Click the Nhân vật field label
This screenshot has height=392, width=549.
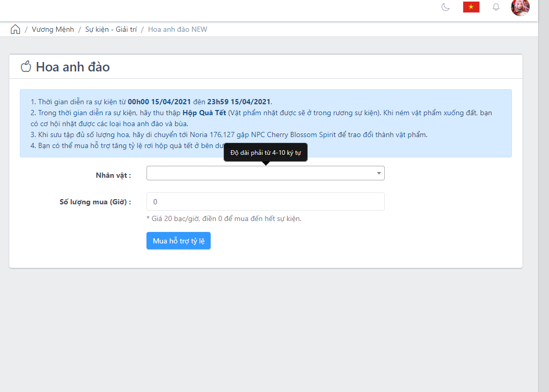pyautogui.click(x=113, y=175)
